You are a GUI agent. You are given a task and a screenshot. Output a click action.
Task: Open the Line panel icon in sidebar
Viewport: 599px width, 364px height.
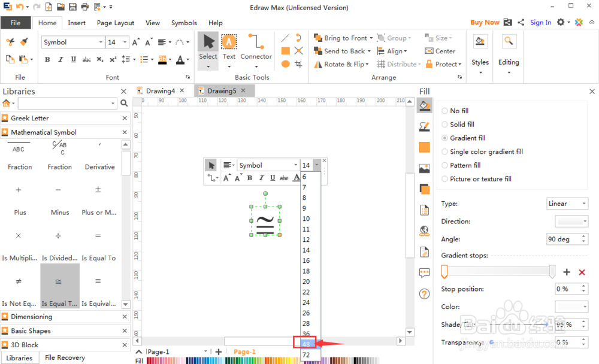point(425,126)
